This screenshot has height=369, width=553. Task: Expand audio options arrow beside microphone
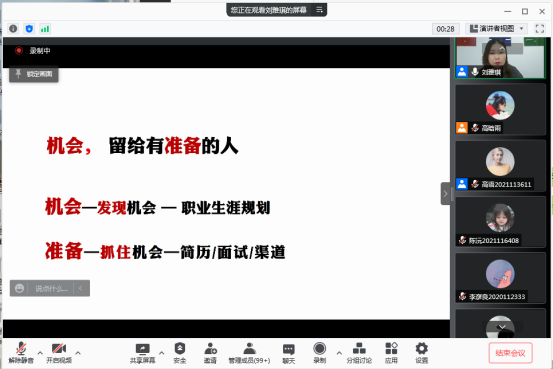40,352
